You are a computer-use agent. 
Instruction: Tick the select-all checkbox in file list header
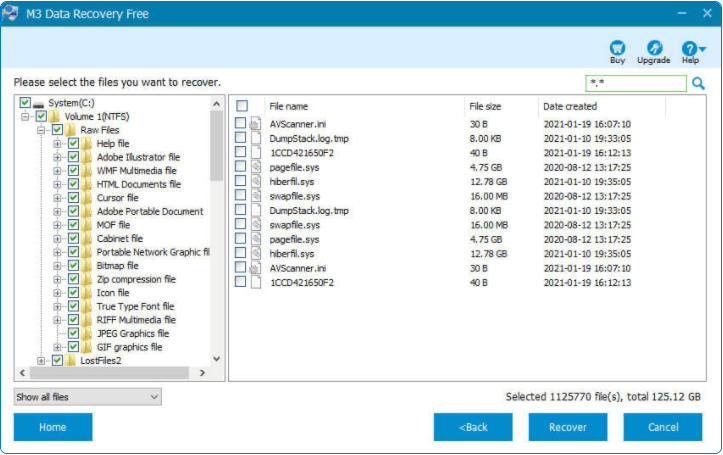tap(242, 106)
